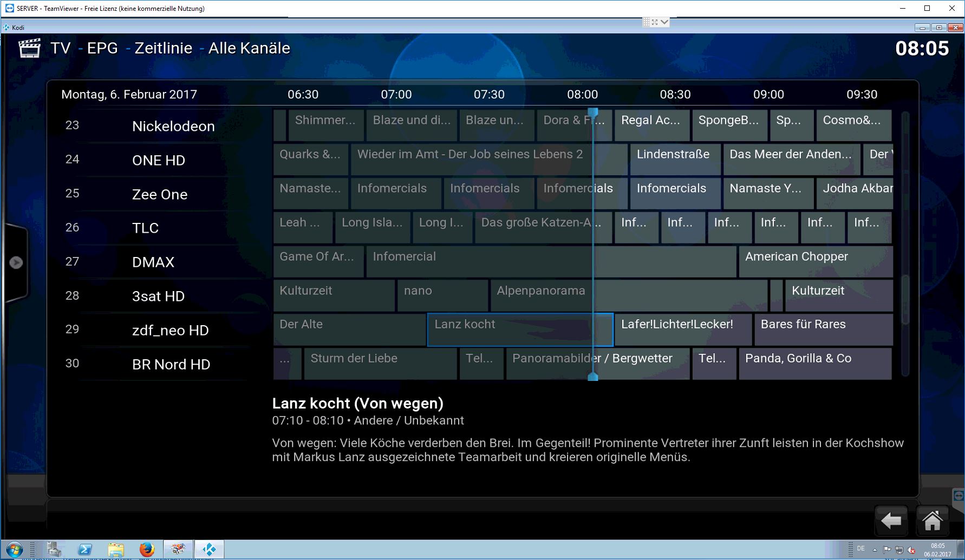Launch Server Manager from the taskbar
The image size is (965, 560).
click(54, 550)
